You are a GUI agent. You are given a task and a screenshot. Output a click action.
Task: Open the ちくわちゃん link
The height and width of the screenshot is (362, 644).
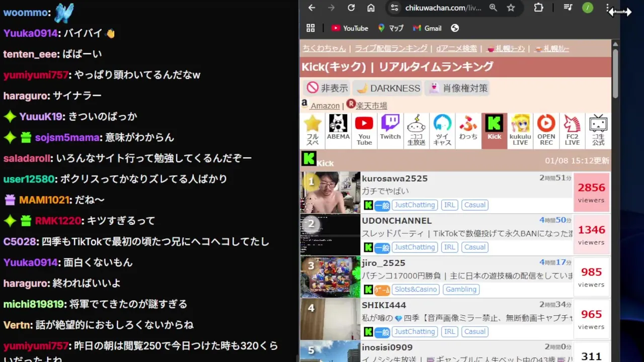tap(324, 48)
